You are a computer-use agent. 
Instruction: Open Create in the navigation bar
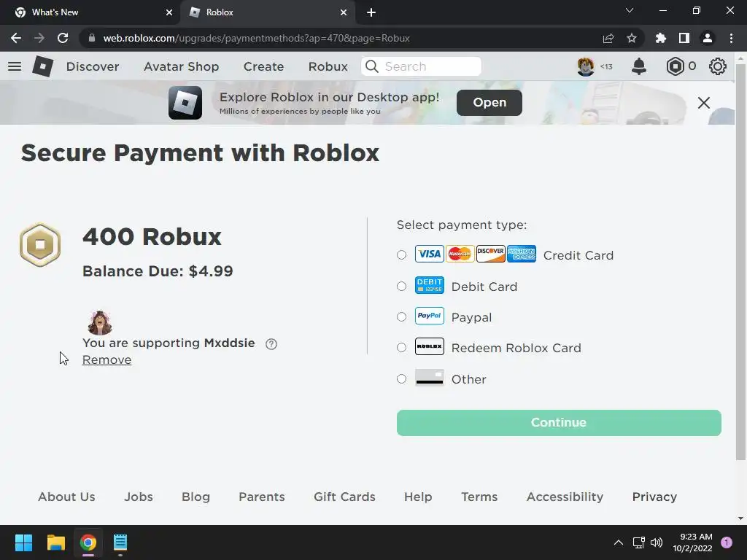click(x=263, y=66)
